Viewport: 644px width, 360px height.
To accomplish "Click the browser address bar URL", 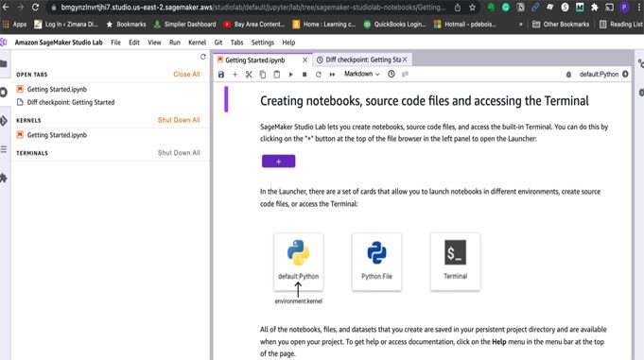I will coord(252,8).
